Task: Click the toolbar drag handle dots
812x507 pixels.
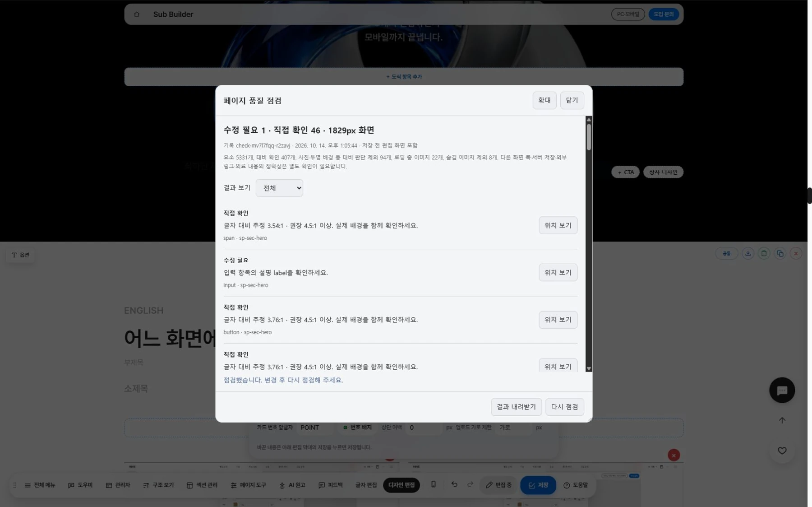Action: click(14, 485)
